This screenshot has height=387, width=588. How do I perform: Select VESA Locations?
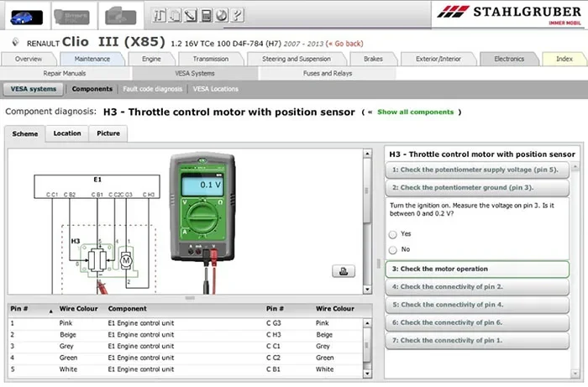click(x=215, y=89)
